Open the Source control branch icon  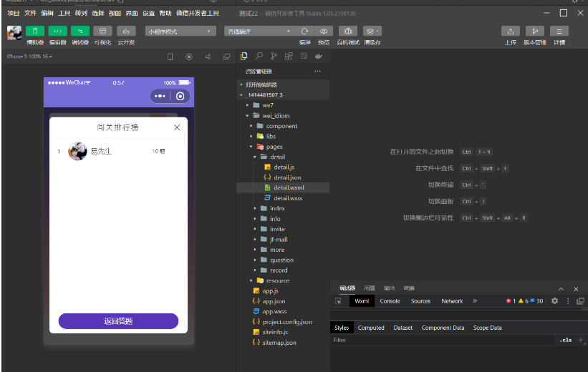(x=274, y=57)
